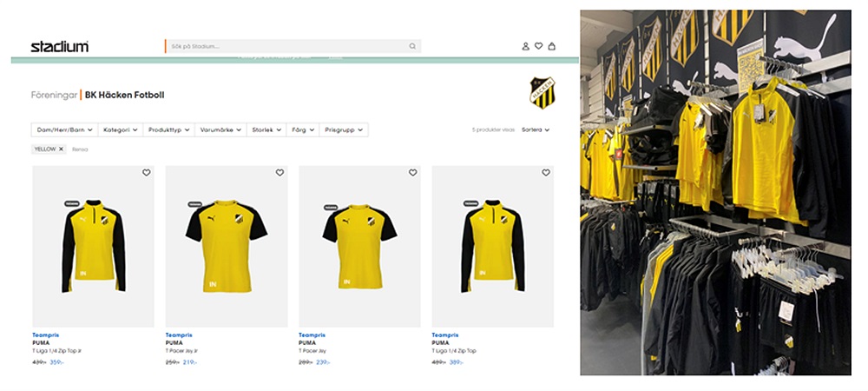The width and height of the screenshot is (868, 391).
Task: Expand the Storlek filter
Action: pyautogui.click(x=266, y=129)
